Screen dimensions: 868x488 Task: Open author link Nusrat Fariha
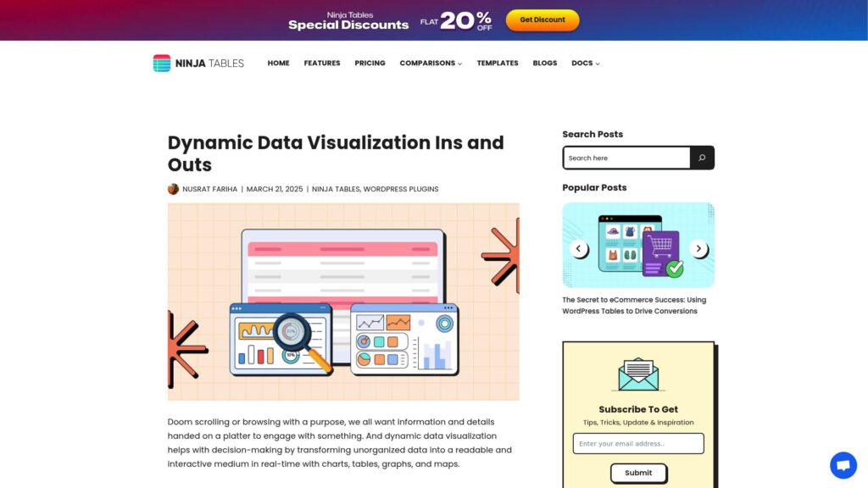pos(210,189)
